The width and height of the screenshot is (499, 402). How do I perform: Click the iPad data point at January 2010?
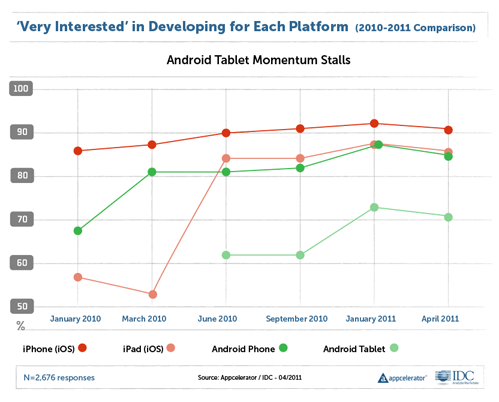click(x=78, y=277)
